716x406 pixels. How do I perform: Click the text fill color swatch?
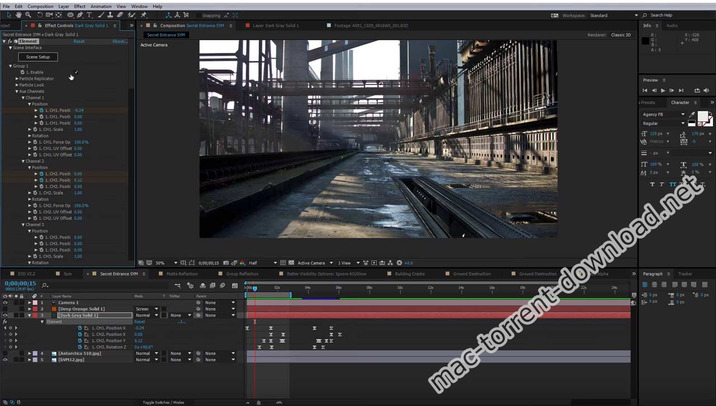coord(703,116)
